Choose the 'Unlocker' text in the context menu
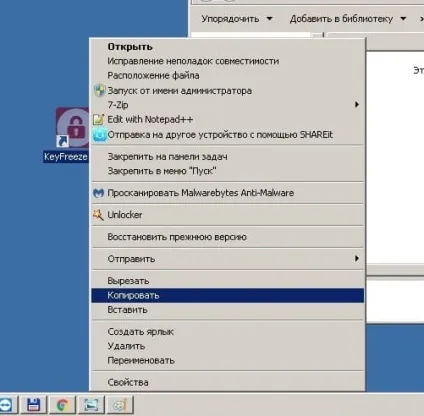Image resolution: width=424 pixels, height=416 pixels. click(125, 215)
